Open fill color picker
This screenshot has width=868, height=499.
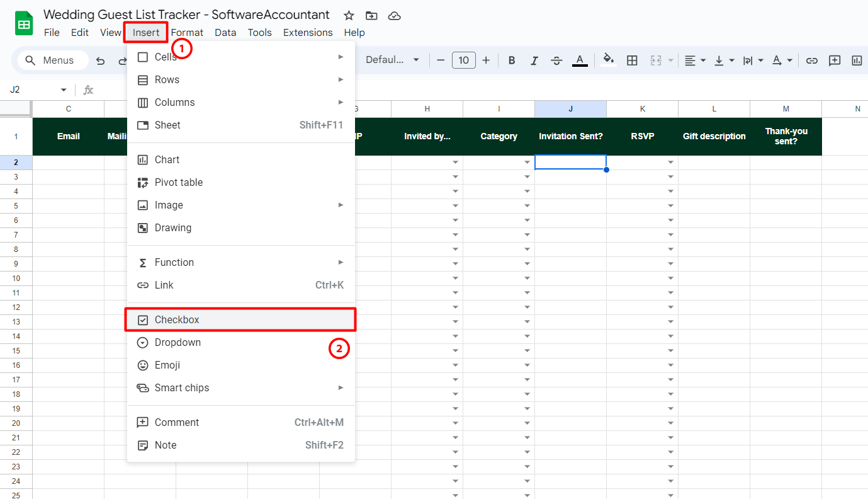(x=609, y=60)
